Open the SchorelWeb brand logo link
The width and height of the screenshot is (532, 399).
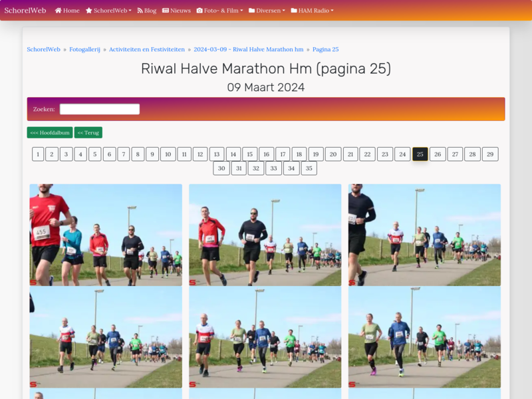pos(25,11)
